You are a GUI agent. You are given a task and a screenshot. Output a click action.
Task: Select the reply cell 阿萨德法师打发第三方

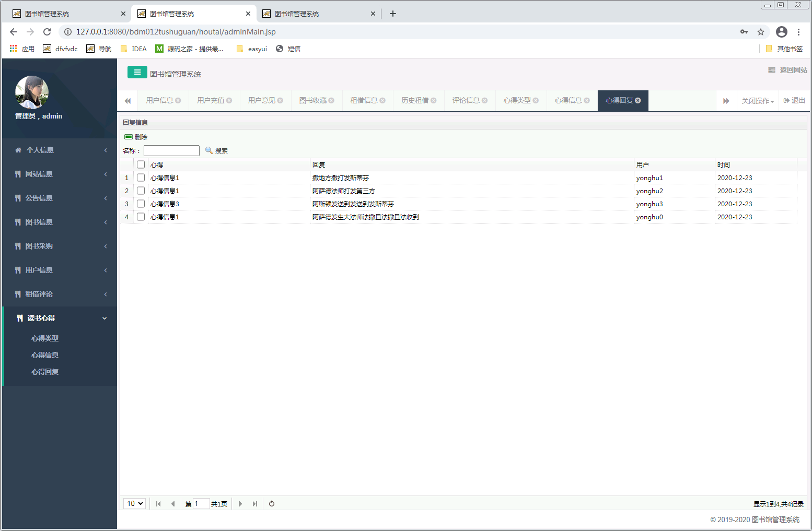(x=472, y=191)
